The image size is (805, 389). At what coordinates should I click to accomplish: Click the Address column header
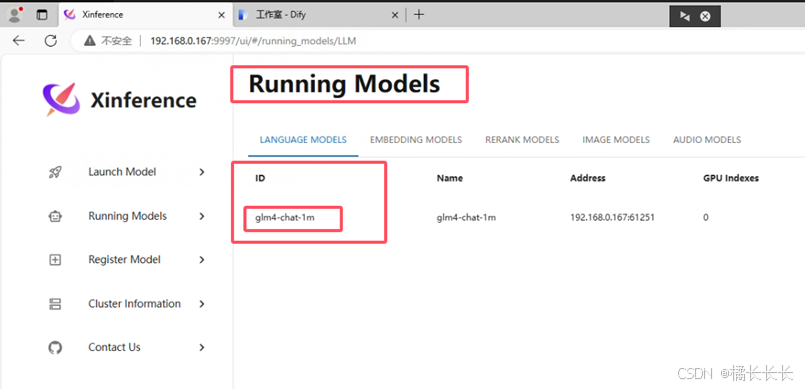click(588, 179)
